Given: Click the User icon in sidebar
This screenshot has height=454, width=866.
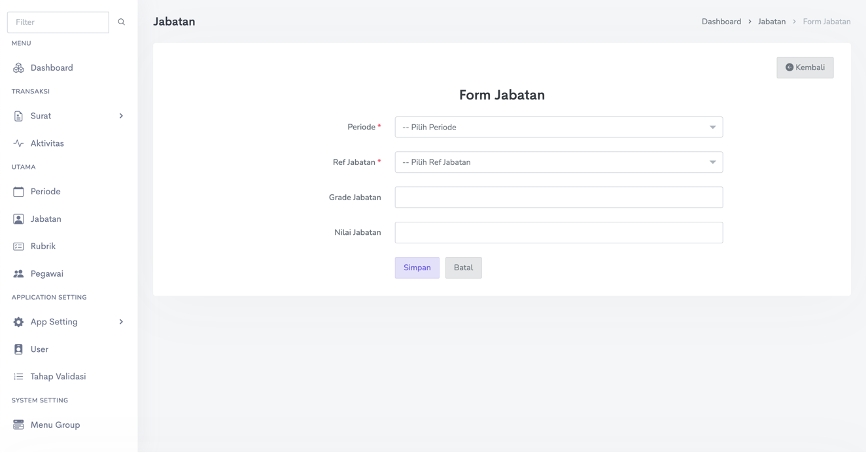Looking at the screenshot, I should click(17, 349).
